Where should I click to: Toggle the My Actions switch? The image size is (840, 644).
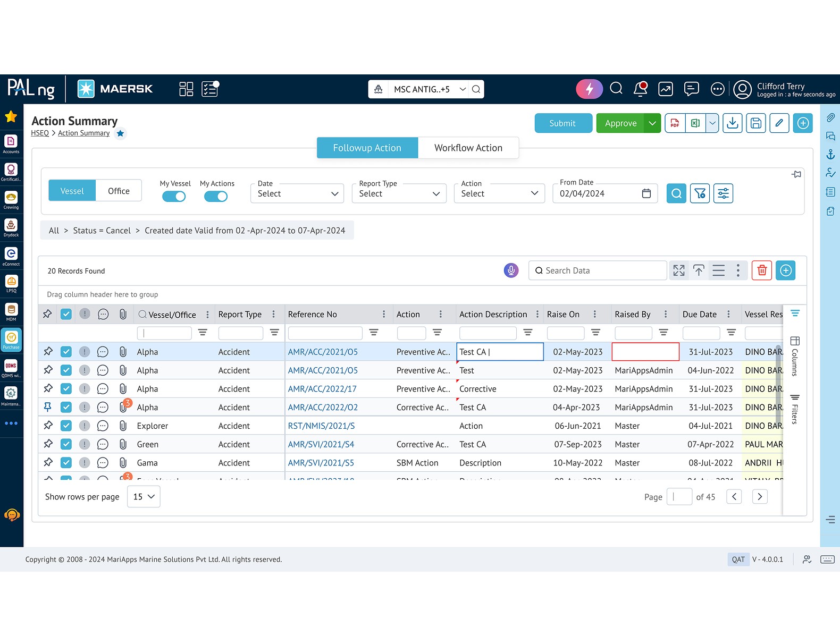click(x=216, y=197)
